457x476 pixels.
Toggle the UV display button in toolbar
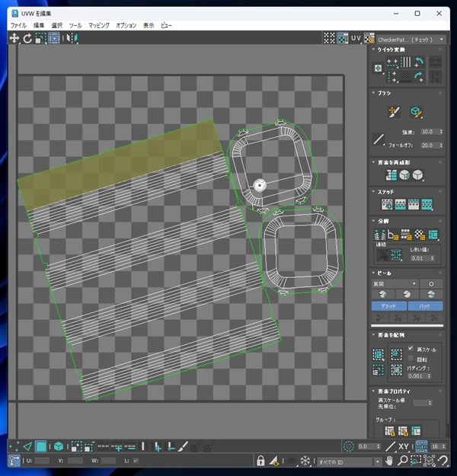356,38
